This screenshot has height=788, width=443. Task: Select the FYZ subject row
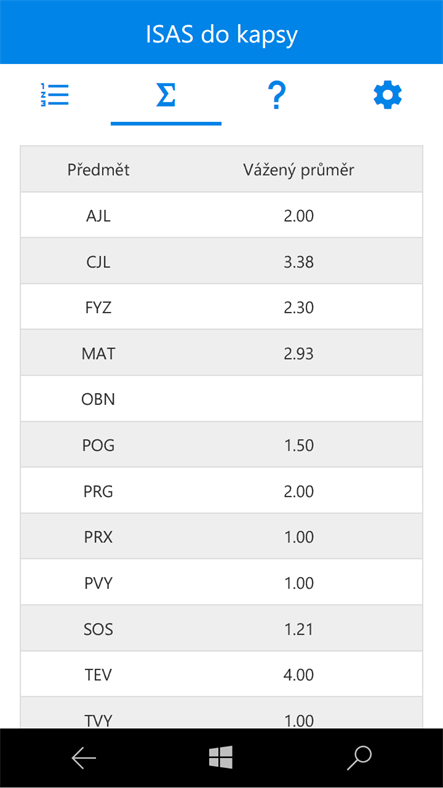click(222, 307)
